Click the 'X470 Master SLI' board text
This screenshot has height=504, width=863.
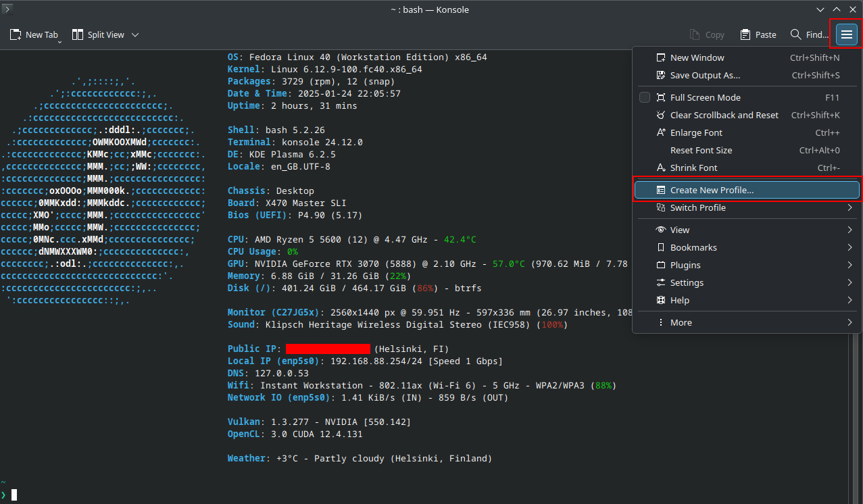[303, 203]
